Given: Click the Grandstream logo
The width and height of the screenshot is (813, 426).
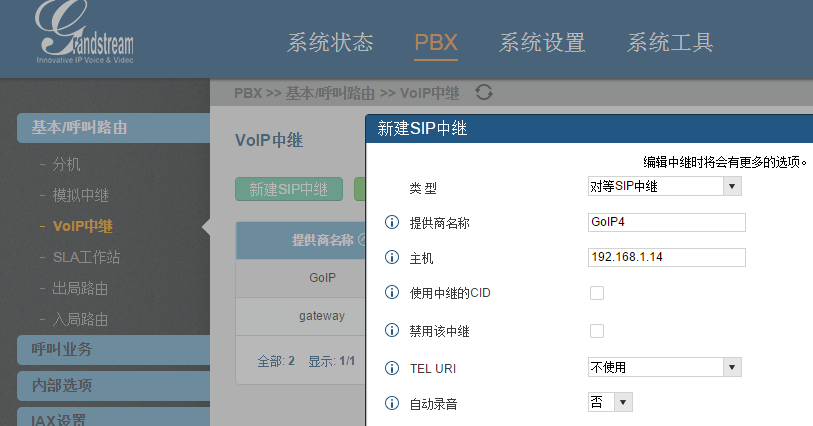Looking at the screenshot, I should tap(84, 32).
